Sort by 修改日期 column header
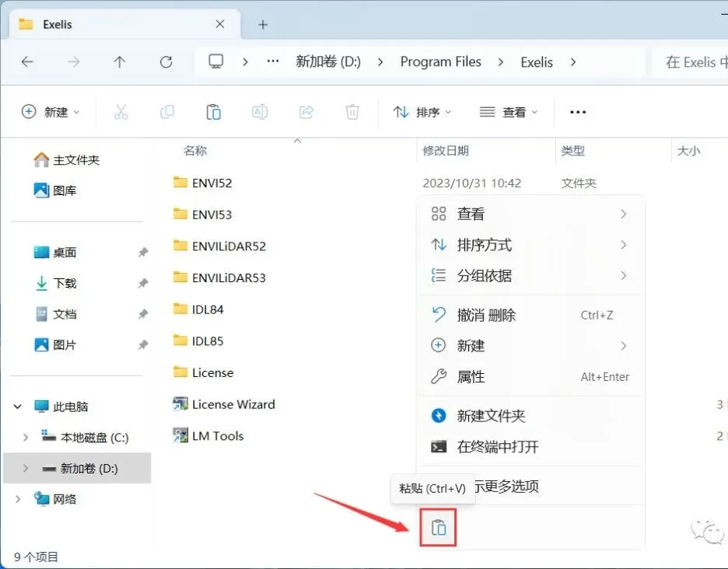 446,150
